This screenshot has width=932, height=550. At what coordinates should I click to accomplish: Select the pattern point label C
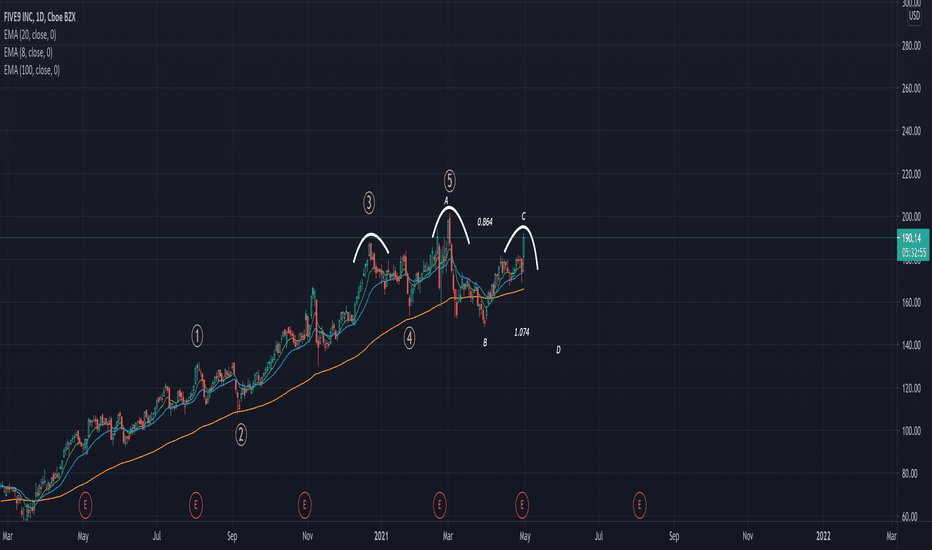[x=524, y=216]
